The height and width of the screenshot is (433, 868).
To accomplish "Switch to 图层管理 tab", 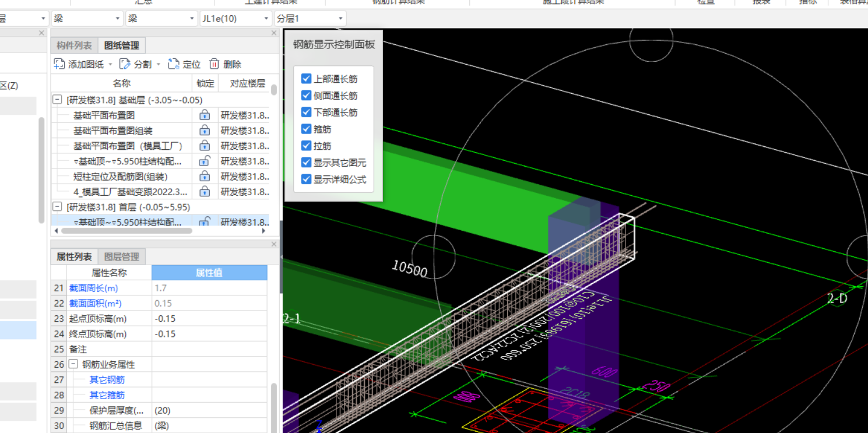I will pyautogui.click(x=121, y=256).
